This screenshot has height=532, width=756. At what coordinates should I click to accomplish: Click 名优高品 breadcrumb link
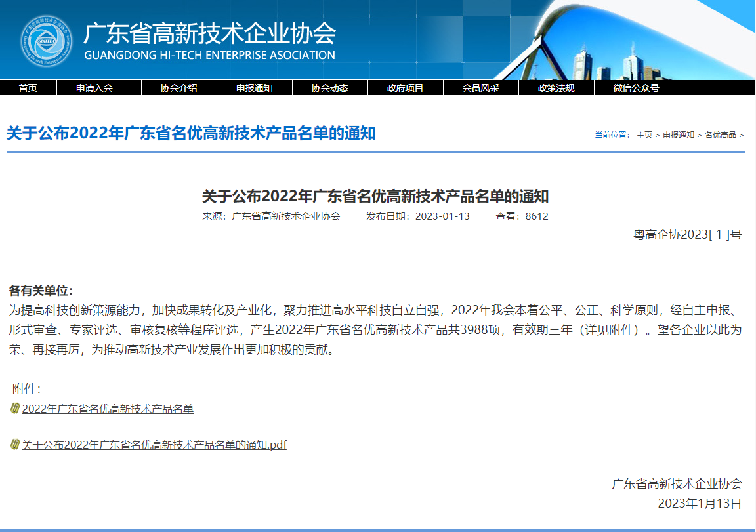(x=720, y=135)
